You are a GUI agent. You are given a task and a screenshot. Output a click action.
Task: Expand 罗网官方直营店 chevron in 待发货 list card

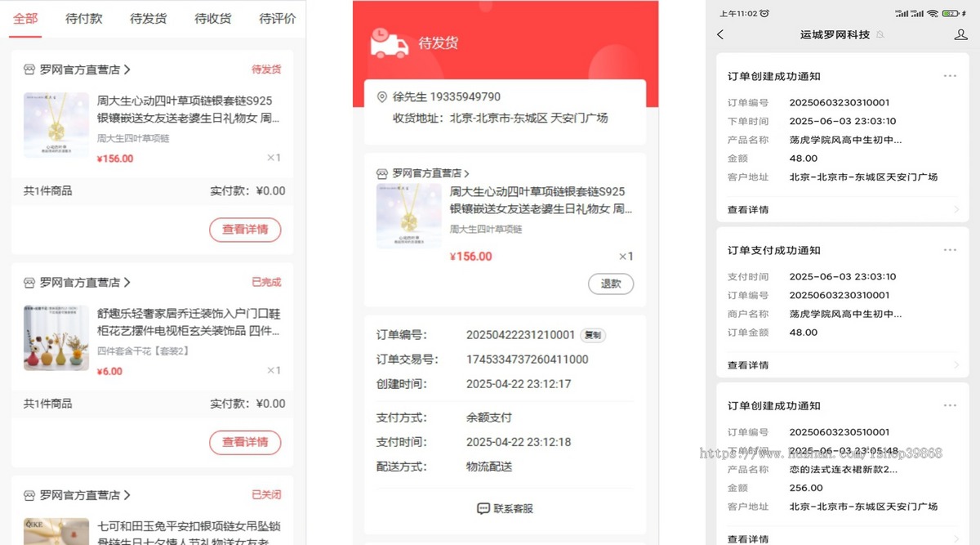click(127, 69)
